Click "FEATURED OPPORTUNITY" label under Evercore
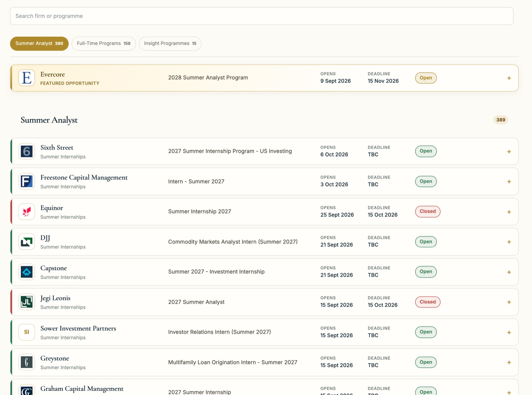The image size is (532, 395). click(x=70, y=83)
